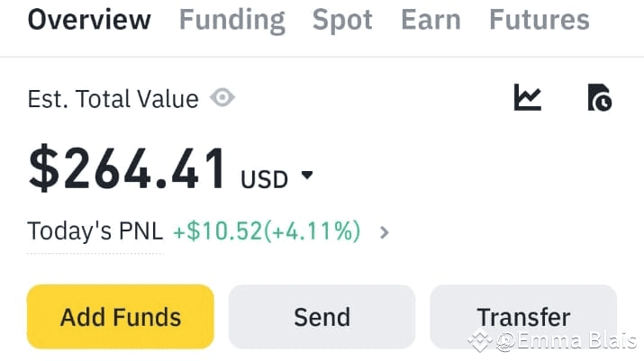Click the $264.41 total balance
The image size is (644, 361).
click(127, 168)
